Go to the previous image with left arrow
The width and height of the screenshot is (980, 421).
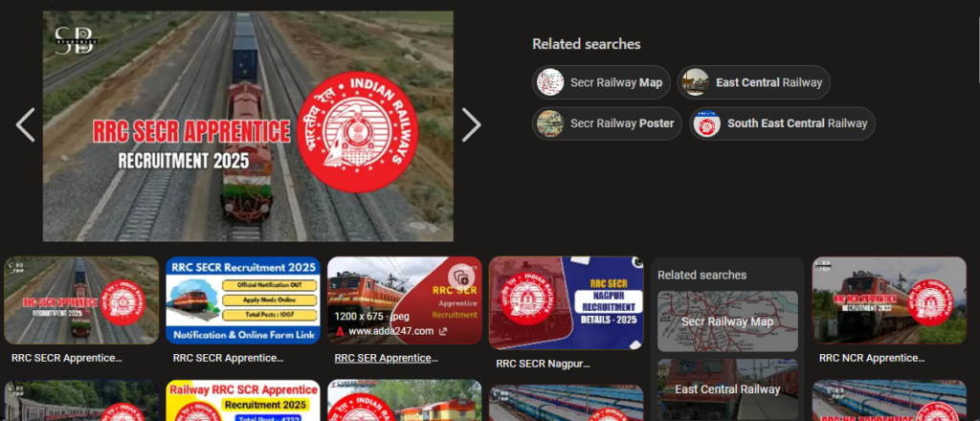coord(25,125)
